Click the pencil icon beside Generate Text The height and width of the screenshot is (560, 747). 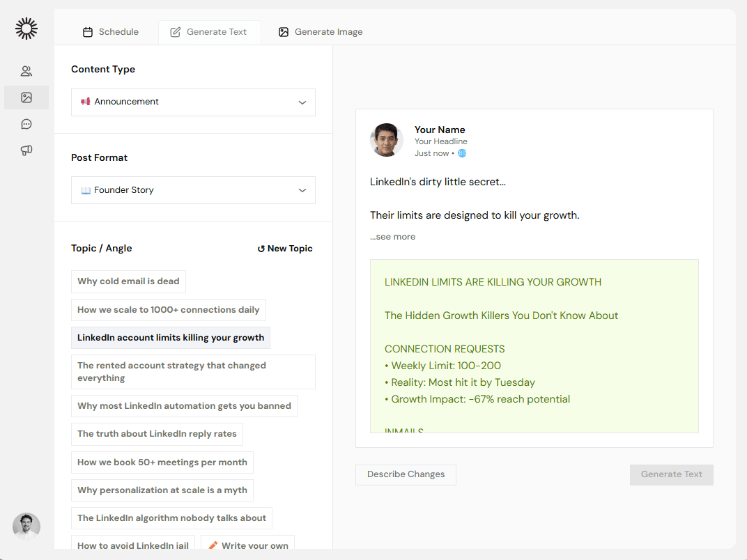coord(176,32)
